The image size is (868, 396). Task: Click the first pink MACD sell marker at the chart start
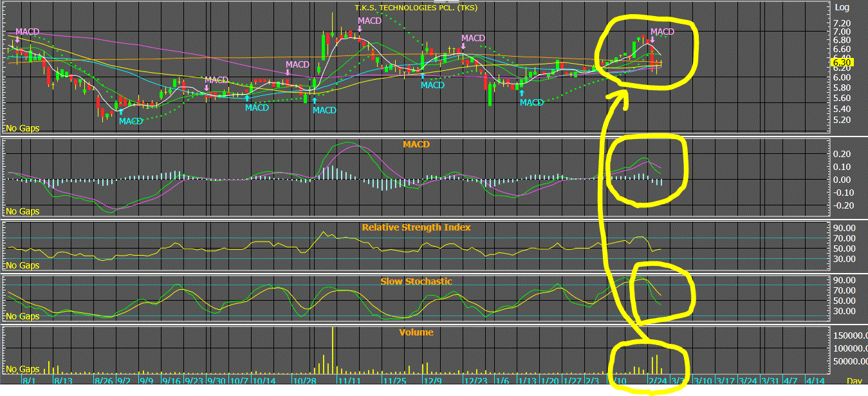(28, 32)
